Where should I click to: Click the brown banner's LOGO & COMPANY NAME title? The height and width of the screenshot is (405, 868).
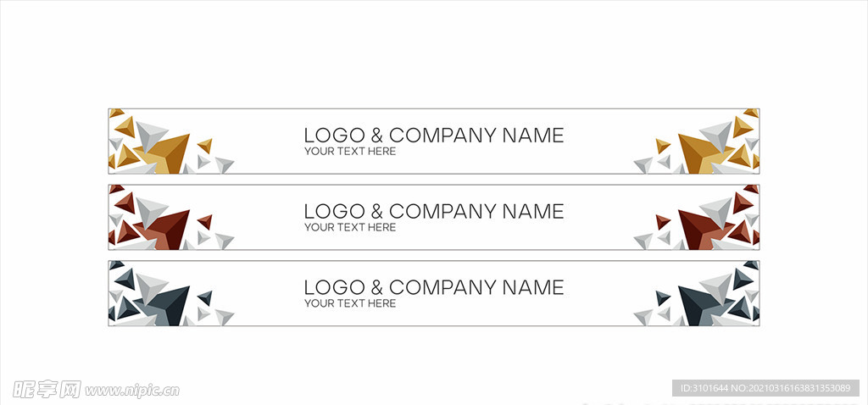(x=433, y=211)
